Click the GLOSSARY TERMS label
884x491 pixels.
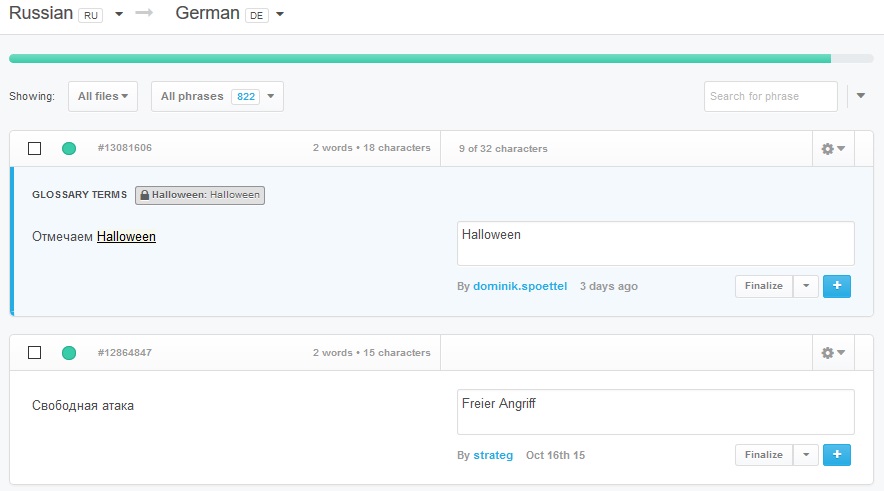[x=79, y=194]
